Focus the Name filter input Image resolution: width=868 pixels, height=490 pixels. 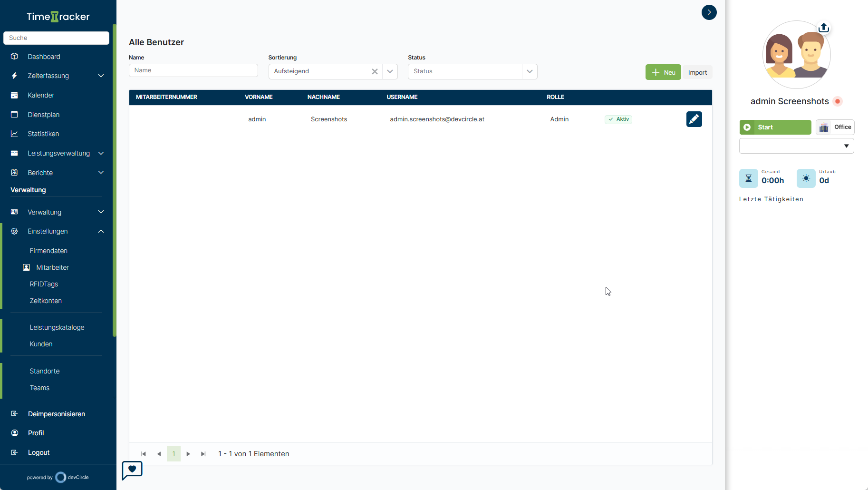click(193, 70)
